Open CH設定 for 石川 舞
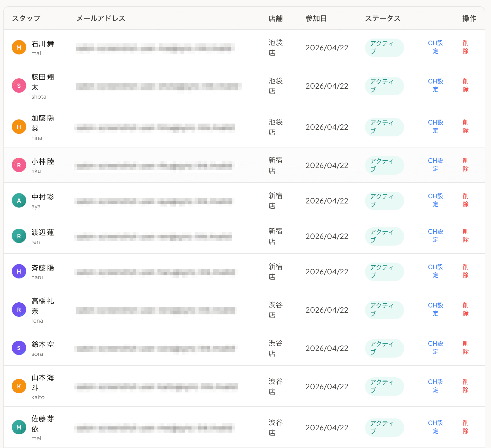The height and width of the screenshot is (448, 491). coord(435,47)
